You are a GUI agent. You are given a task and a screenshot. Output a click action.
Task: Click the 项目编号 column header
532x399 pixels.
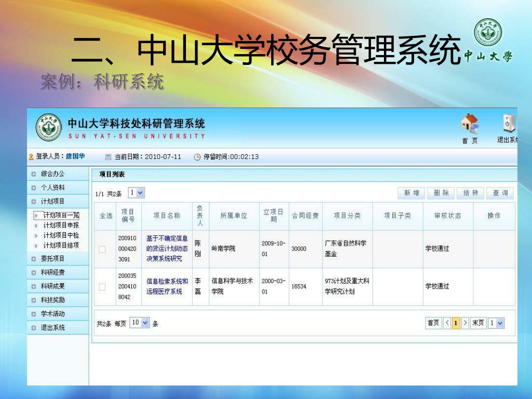[x=128, y=216]
